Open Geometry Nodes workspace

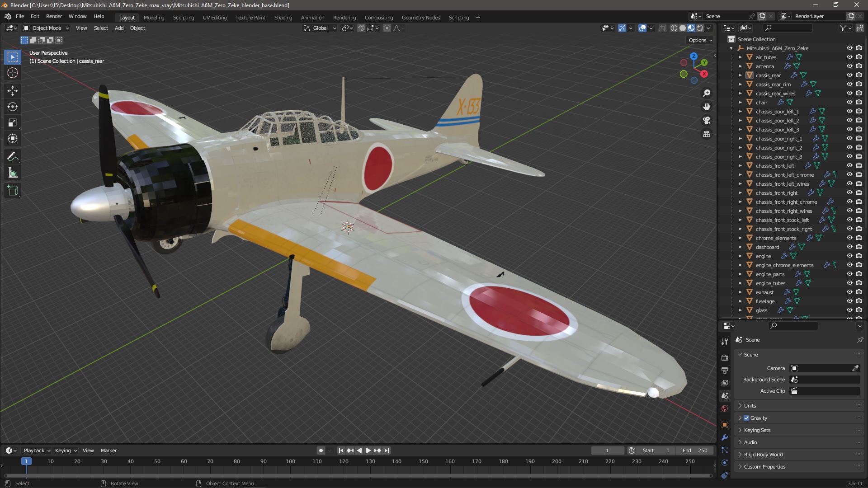point(420,18)
